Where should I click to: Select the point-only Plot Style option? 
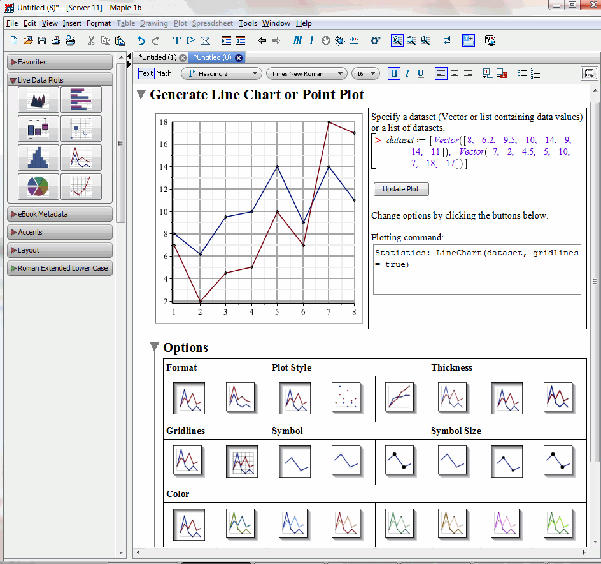[348, 398]
